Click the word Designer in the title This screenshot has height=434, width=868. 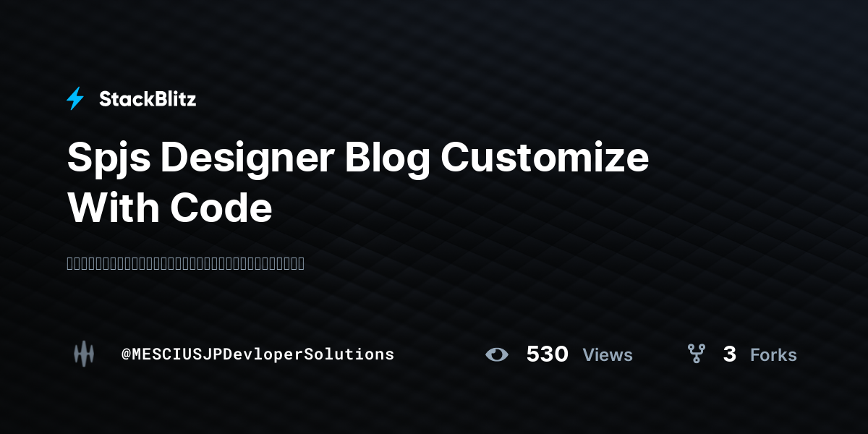tap(245, 159)
